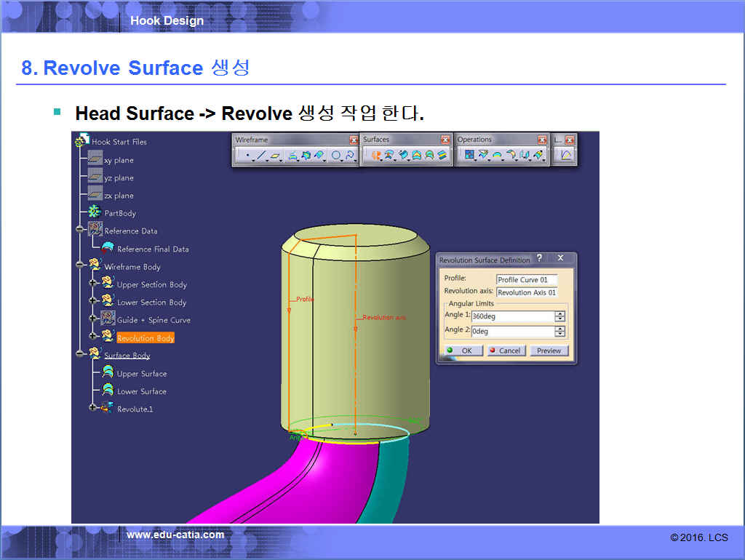This screenshot has width=745, height=560.
Task: Select the Line tool in Wireframe toolbar
Action: pos(261,155)
